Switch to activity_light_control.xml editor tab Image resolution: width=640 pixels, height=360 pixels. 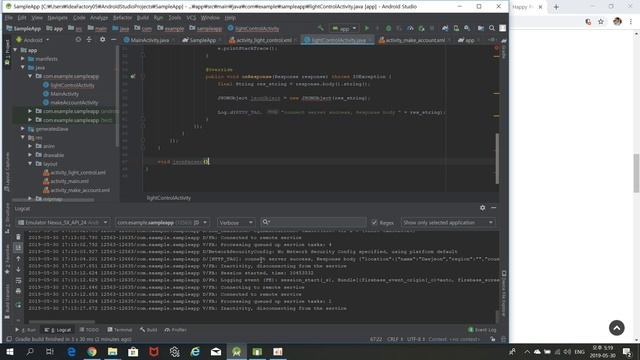(x=264, y=40)
